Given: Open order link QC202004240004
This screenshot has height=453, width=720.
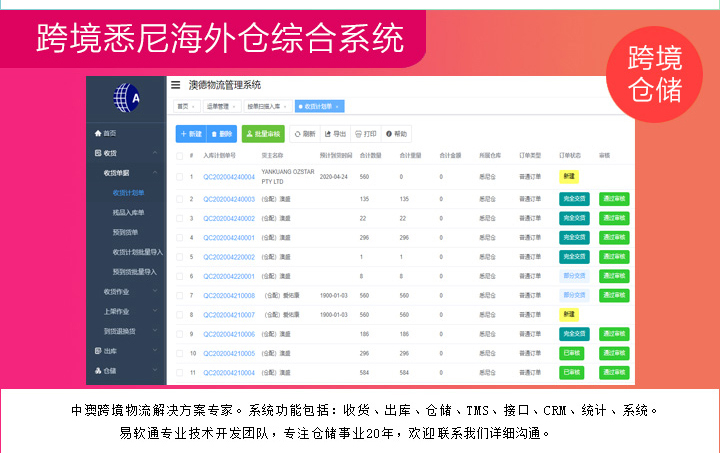Looking at the screenshot, I should (229, 177).
